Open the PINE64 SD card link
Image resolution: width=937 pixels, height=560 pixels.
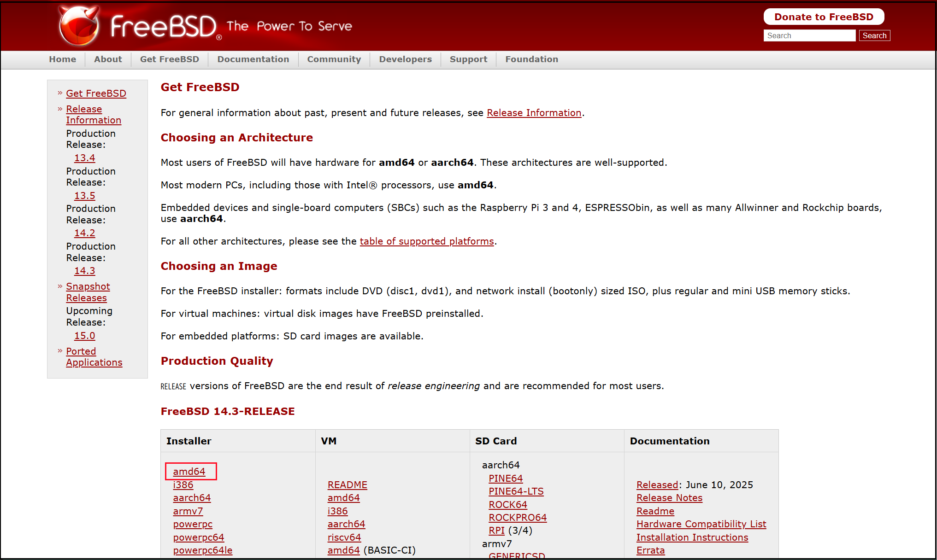point(506,478)
